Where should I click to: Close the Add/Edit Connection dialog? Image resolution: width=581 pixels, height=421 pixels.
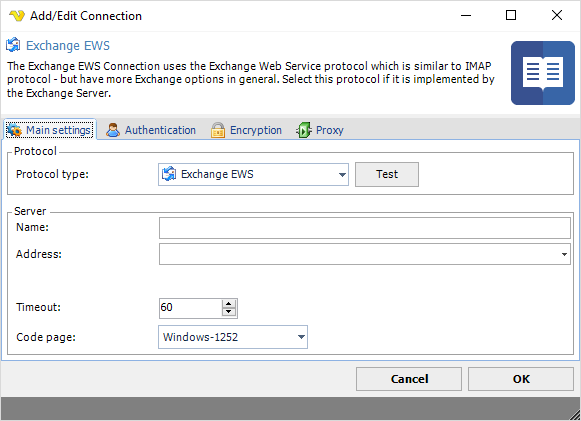[557, 16]
